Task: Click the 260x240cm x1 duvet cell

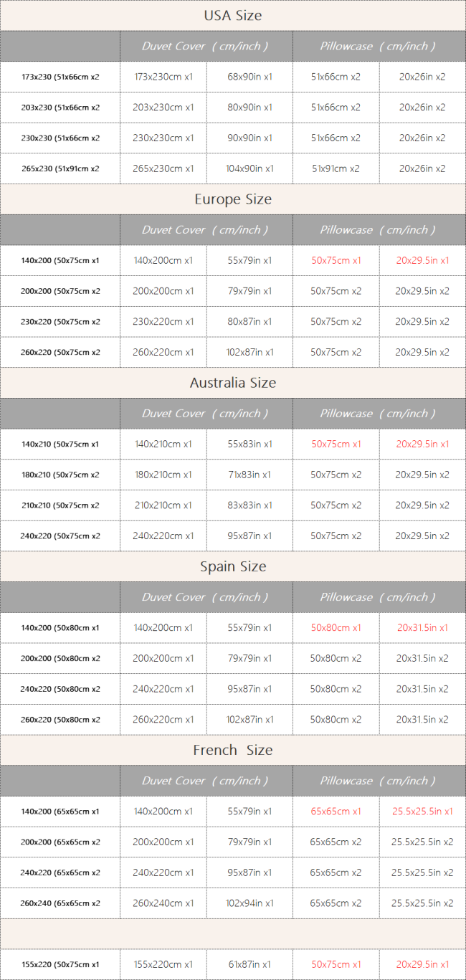Action: click(163, 903)
